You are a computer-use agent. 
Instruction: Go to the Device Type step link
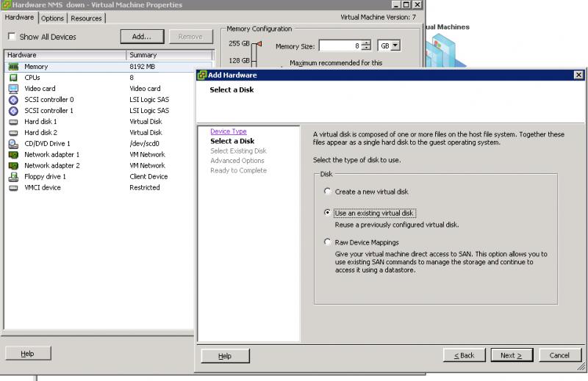pos(228,131)
